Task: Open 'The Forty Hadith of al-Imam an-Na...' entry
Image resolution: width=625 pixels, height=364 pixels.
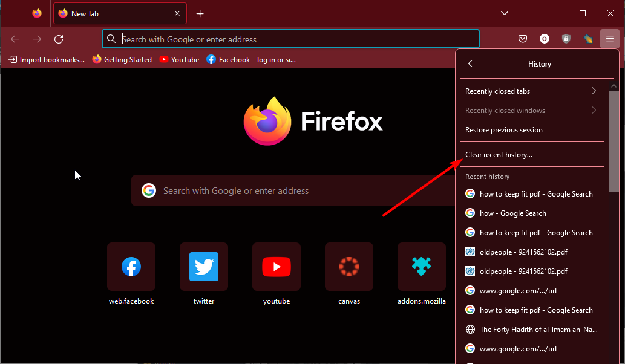Action: pos(532,330)
